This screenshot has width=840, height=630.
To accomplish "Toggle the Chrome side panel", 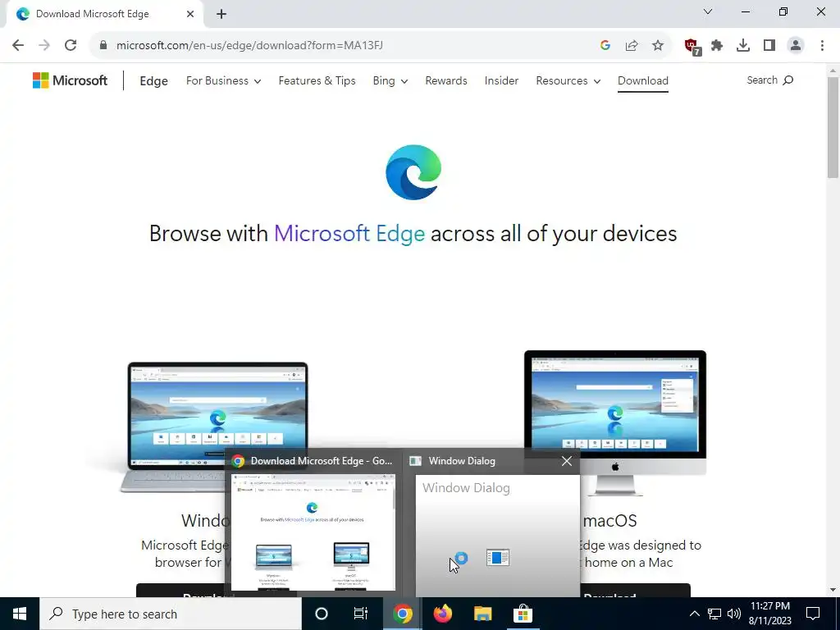I will coord(769,45).
